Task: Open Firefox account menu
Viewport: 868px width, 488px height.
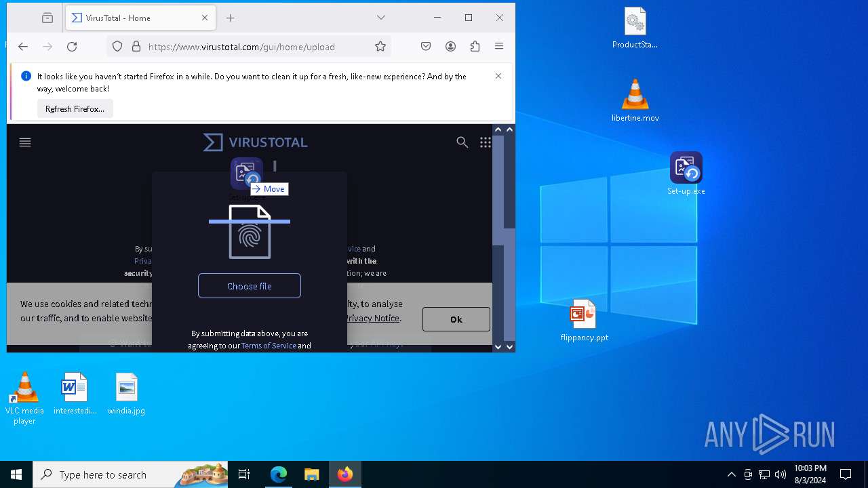Action: click(450, 47)
